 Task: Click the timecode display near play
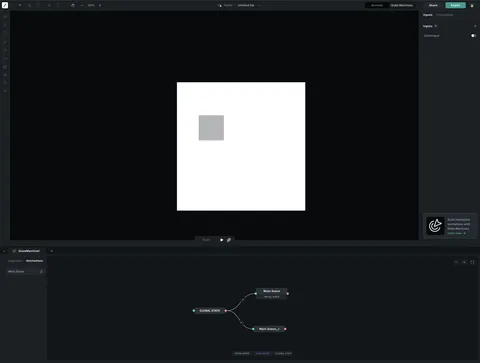click(x=206, y=240)
